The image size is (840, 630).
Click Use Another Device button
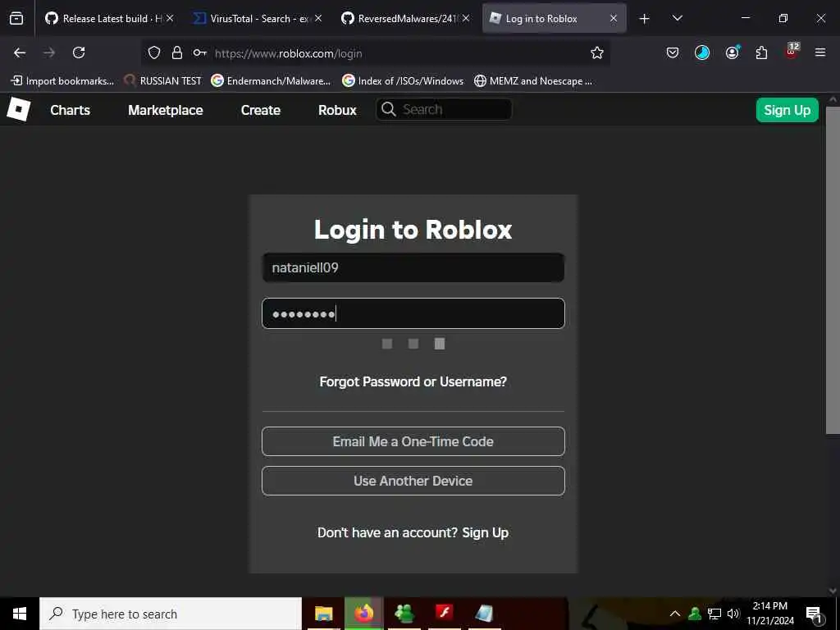tap(413, 481)
